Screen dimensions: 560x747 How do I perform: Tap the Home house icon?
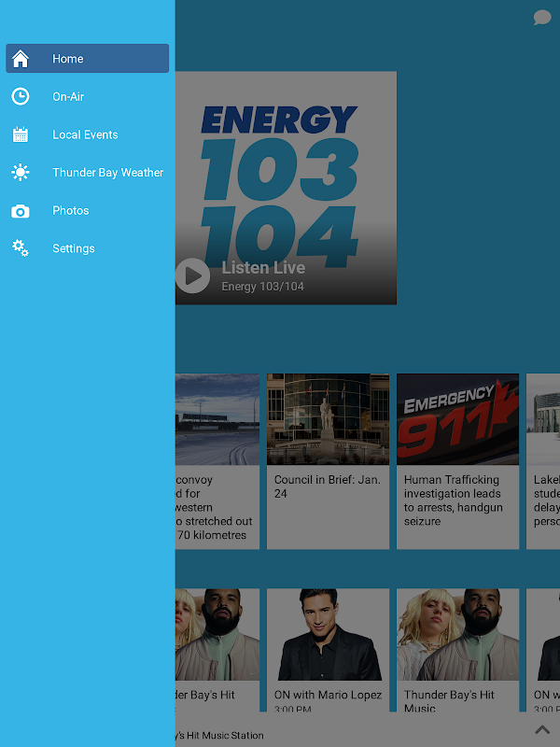click(x=21, y=59)
